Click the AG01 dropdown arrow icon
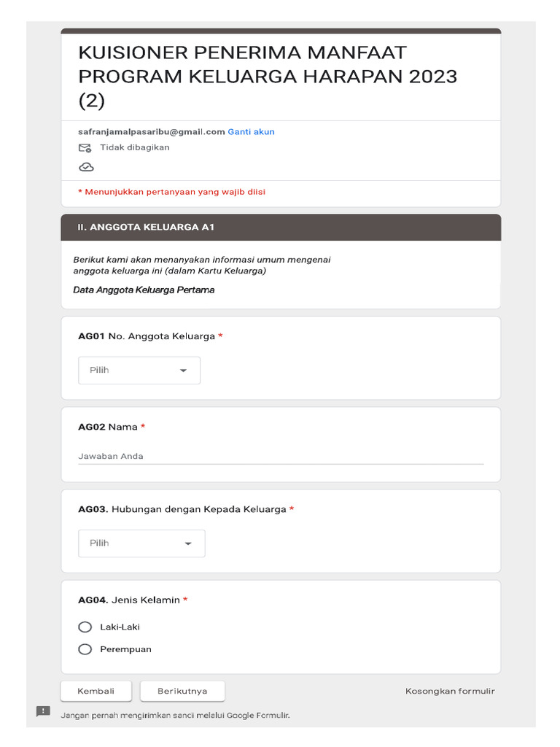Screen dimensions: 560x747 (183, 371)
